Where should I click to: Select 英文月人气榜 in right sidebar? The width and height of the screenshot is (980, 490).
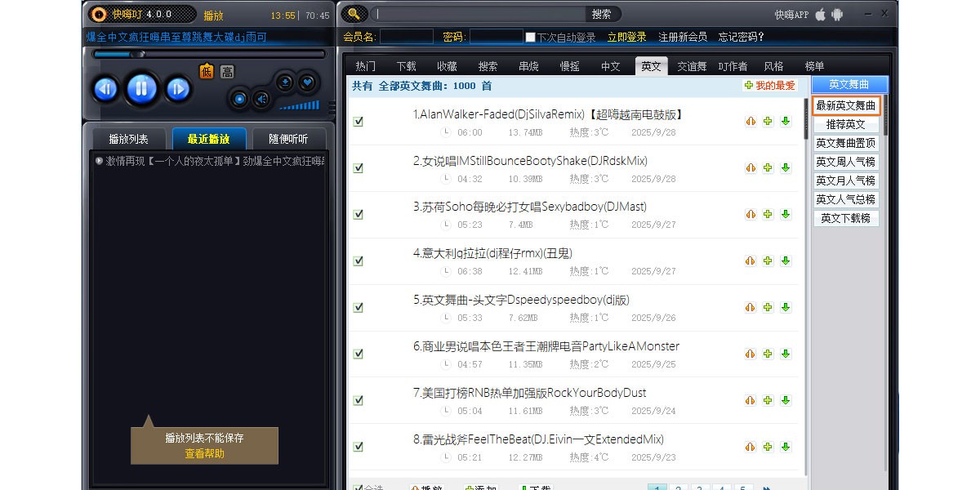click(x=846, y=180)
